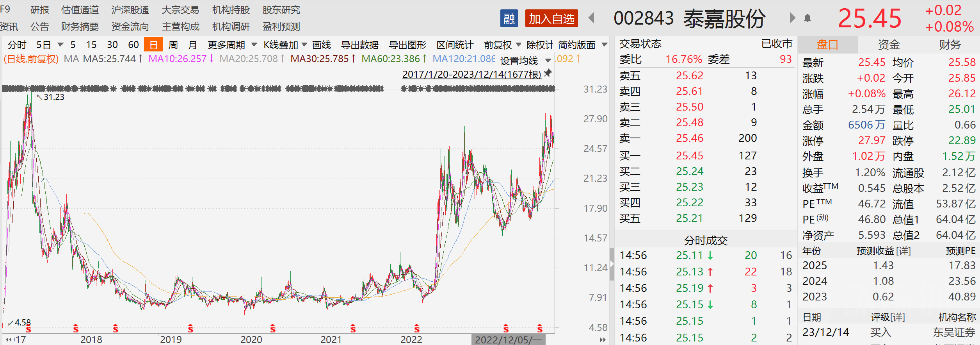
Task: Click the 导出数据 export button
Action: coord(360,45)
